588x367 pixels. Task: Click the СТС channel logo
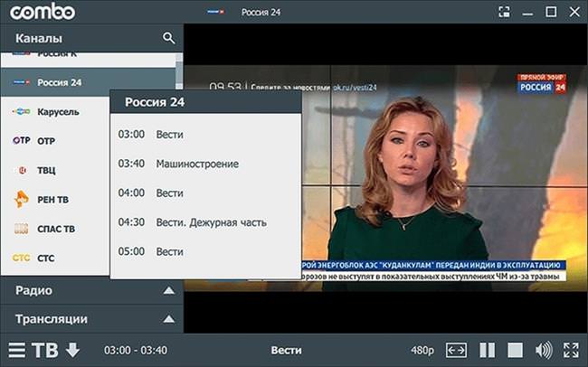click(21, 258)
